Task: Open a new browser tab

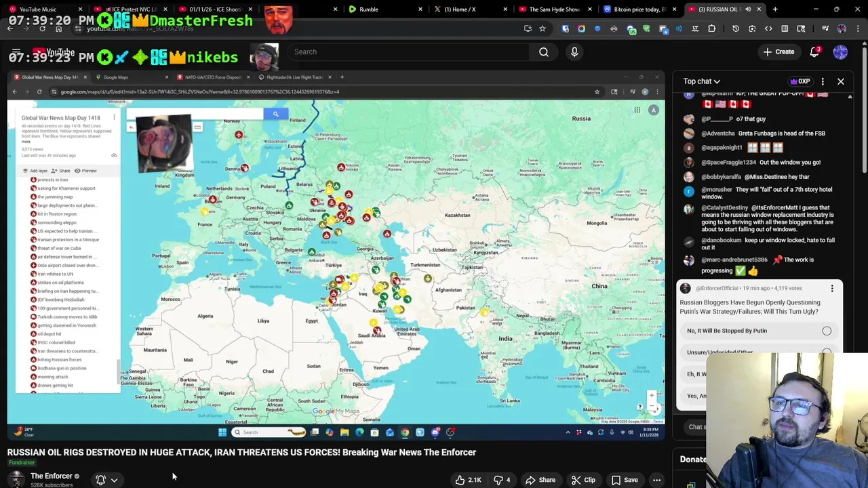Action: tap(775, 9)
